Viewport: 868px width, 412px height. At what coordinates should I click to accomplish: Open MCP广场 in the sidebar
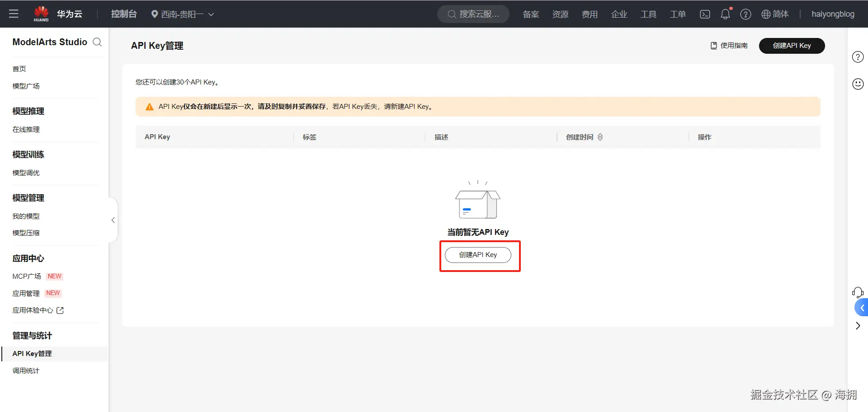pos(27,276)
